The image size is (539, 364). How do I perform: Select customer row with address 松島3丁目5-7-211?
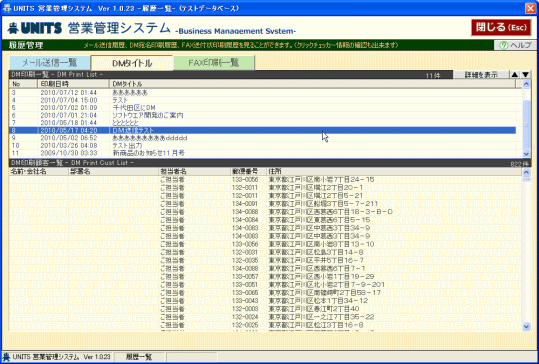[x=265, y=204]
